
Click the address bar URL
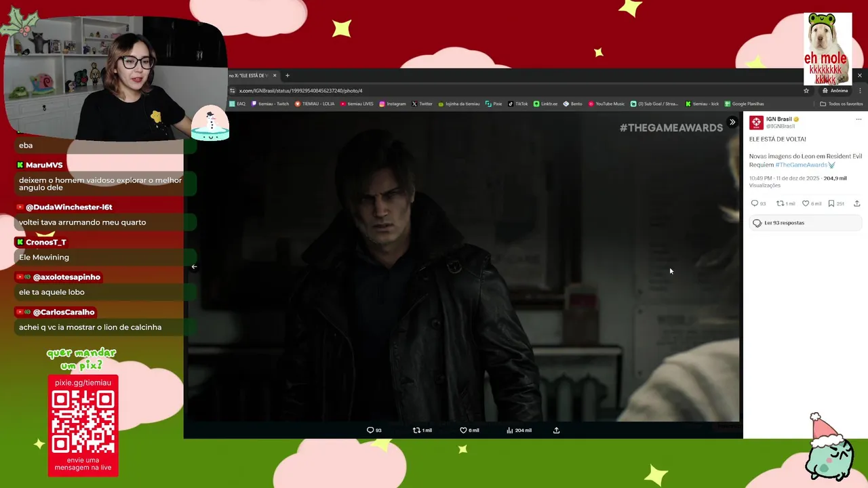(x=300, y=90)
